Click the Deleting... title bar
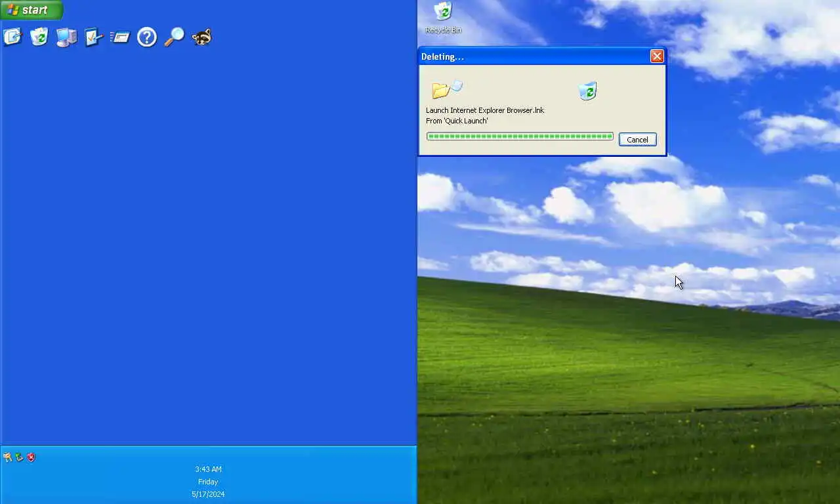The image size is (840, 504). (542, 56)
